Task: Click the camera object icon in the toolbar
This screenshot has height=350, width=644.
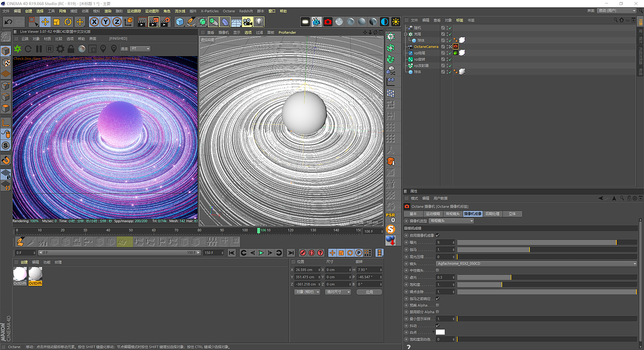Action: pos(247,22)
